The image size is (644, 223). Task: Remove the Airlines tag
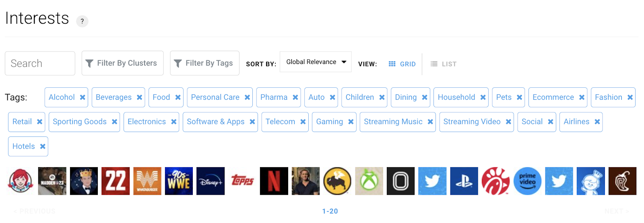[x=597, y=122]
